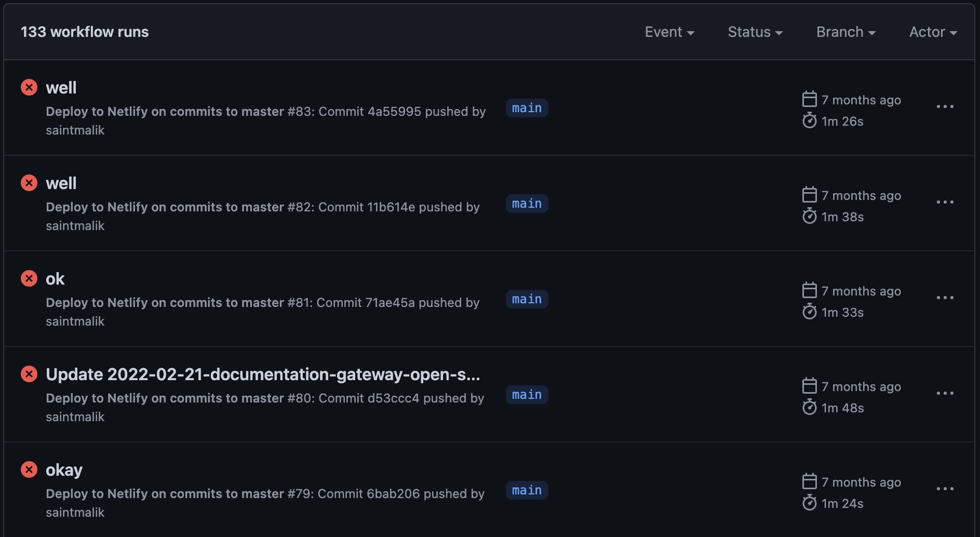Open the 'well' workflow run #82
980x537 pixels.
(61, 183)
